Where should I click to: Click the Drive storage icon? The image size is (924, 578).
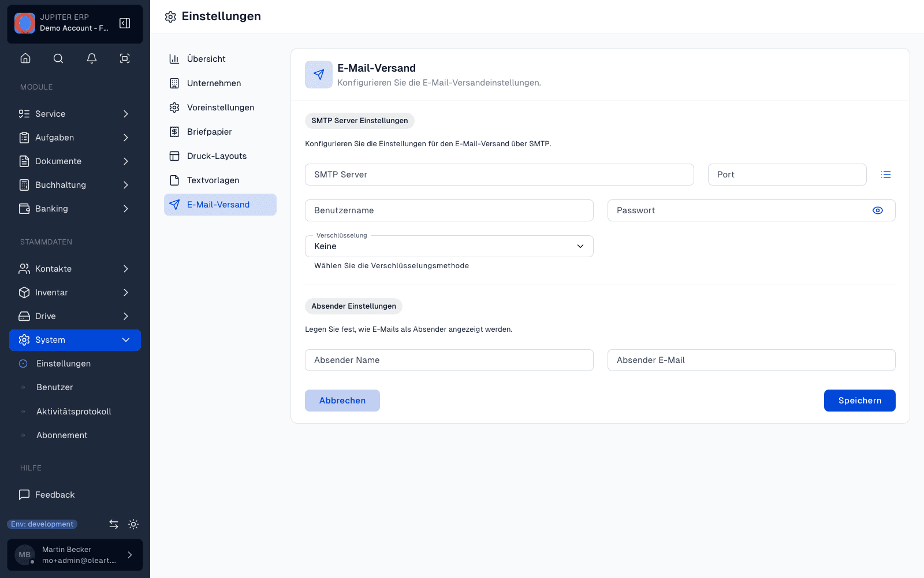point(24,316)
